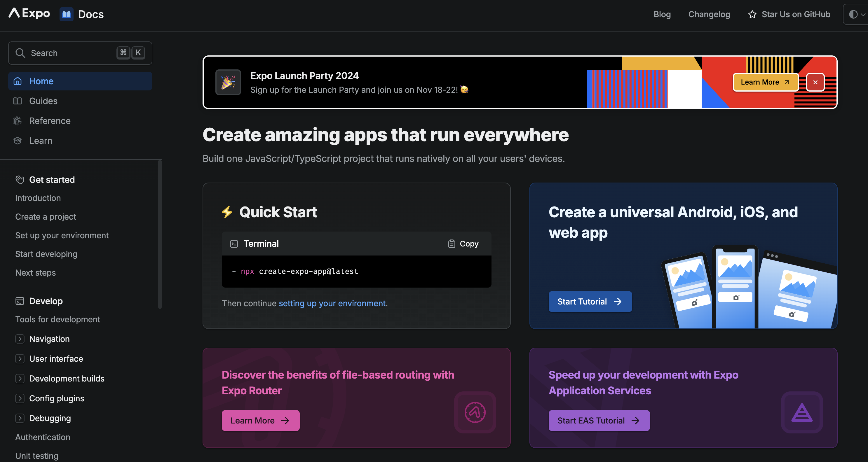
Task: Follow the setting up your environment link
Action: [x=332, y=303]
